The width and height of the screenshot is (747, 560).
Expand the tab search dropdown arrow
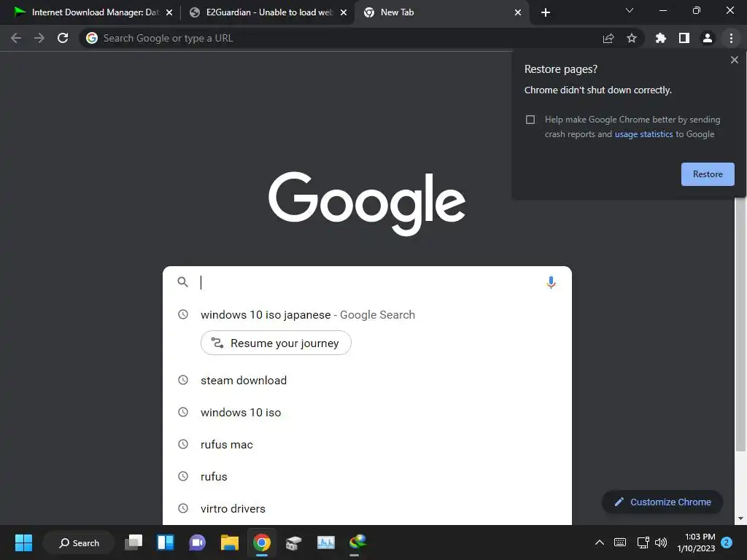point(630,10)
